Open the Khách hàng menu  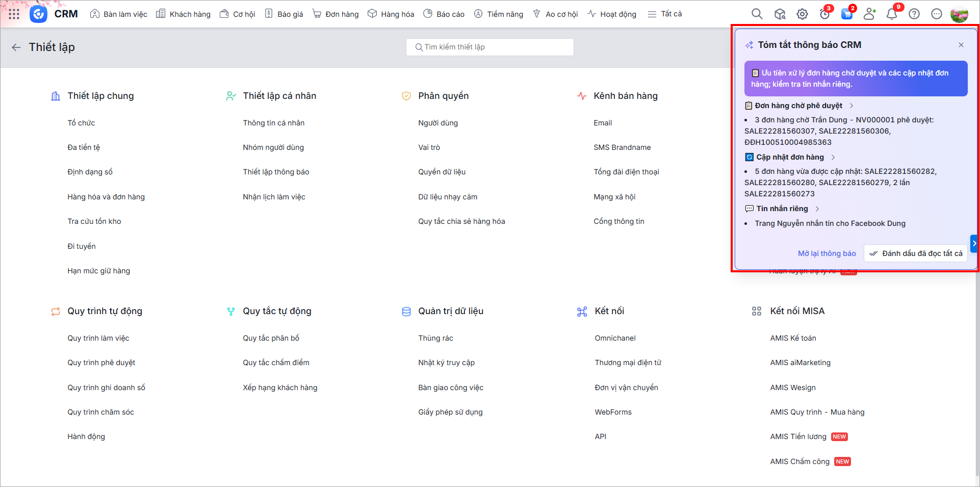(x=183, y=14)
